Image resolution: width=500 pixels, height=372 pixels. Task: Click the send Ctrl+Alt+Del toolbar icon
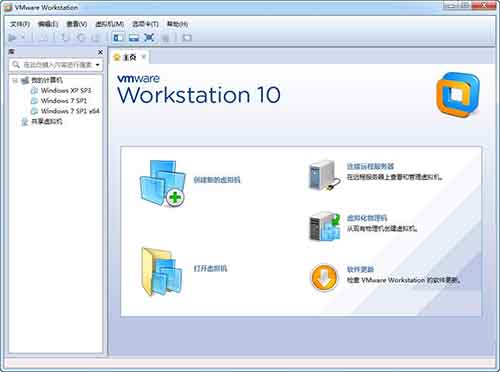(x=43, y=37)
